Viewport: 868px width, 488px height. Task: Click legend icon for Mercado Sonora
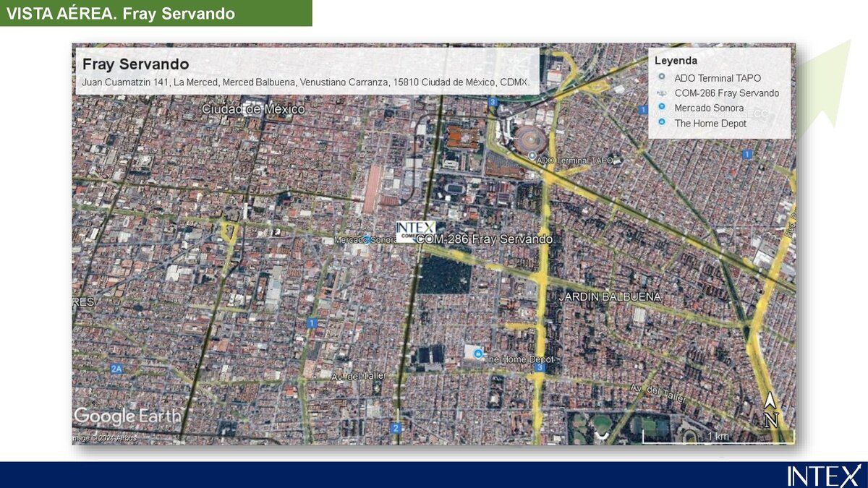[661, 107]
